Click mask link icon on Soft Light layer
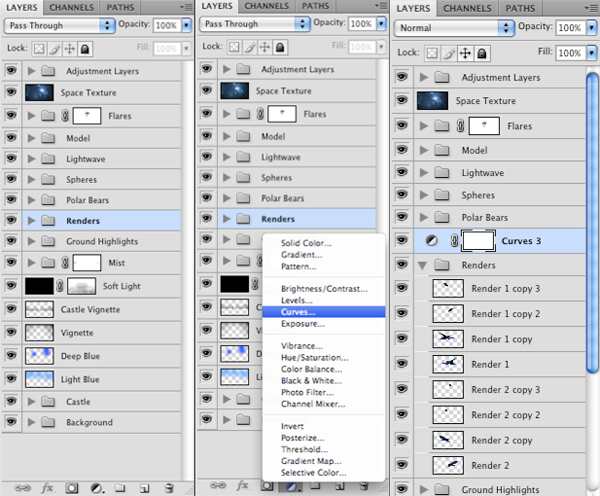This screenshot has width=600, height=496. [60, 286]
